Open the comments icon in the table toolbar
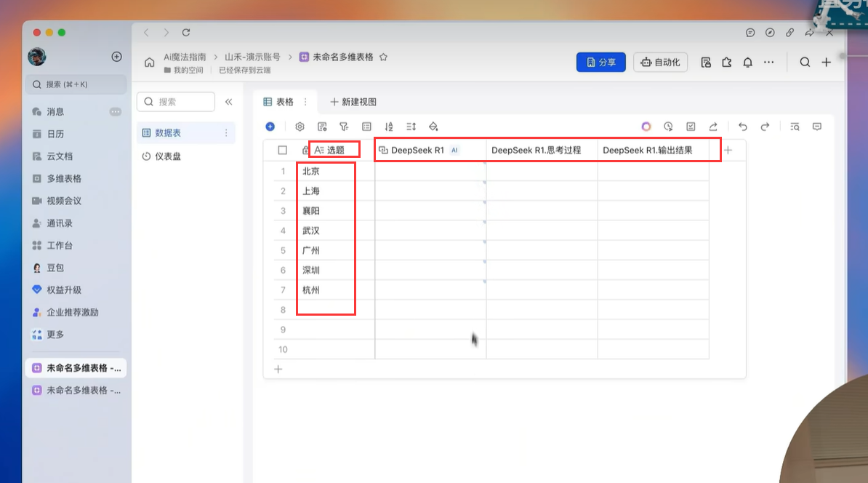The image size is (868, 483). [x=817, y=127]
